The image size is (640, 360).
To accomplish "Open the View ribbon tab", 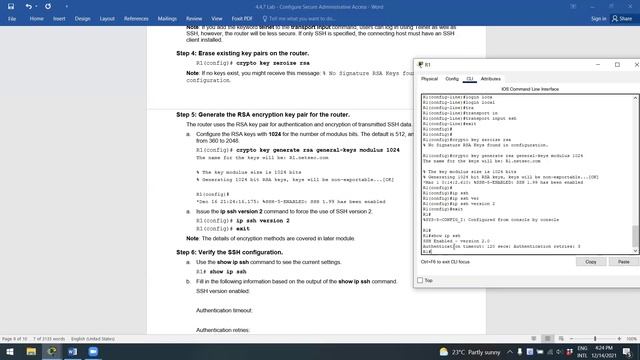I will (217, 19).
